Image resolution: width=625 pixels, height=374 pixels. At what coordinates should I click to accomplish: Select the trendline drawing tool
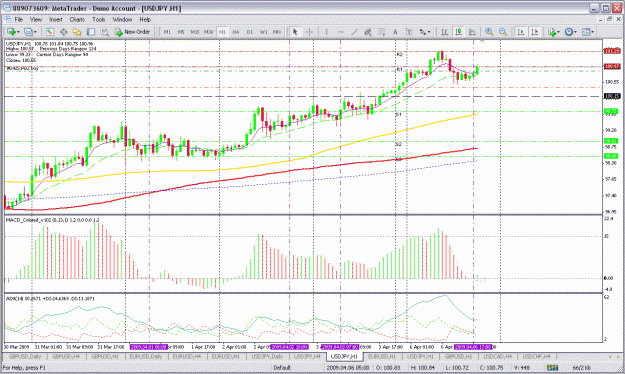coord(354,32)
